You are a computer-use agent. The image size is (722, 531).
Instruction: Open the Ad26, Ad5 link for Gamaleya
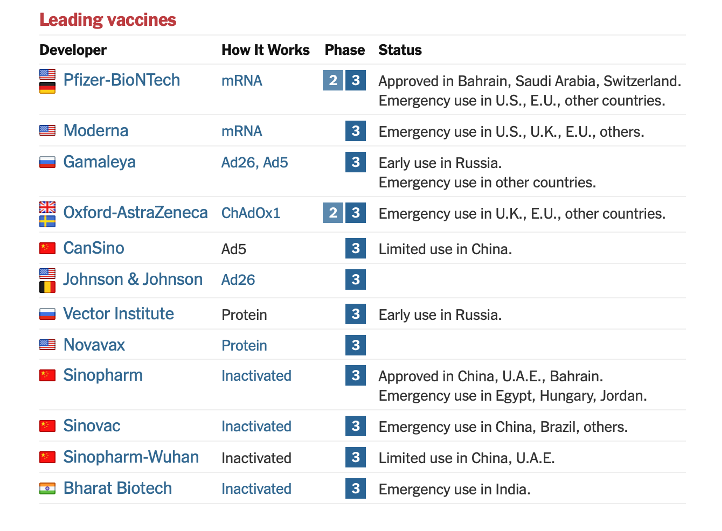coord(254,162)
